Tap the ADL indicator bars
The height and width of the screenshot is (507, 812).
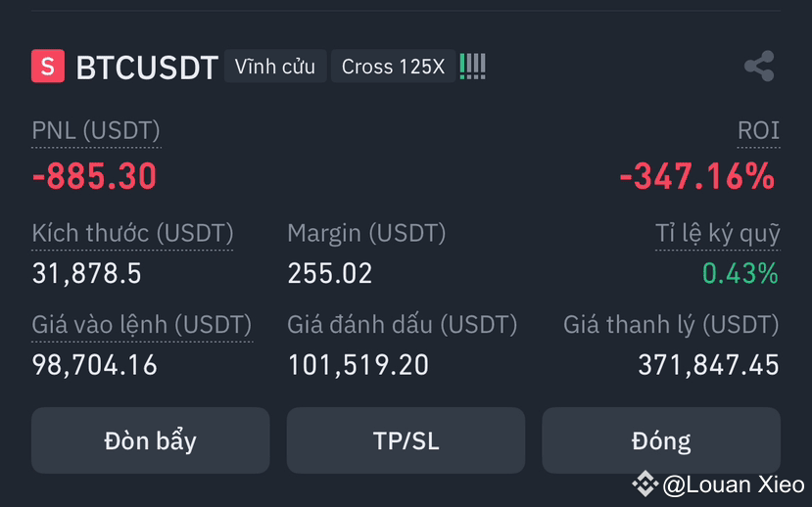coord(473,67)
